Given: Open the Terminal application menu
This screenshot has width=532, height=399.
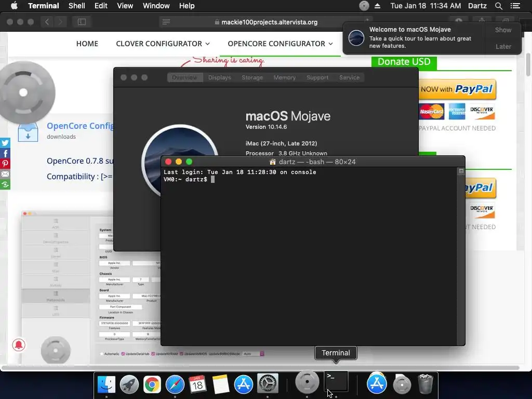Looking at the screenshot, I should pyautogui.click(x=44, y=6).
